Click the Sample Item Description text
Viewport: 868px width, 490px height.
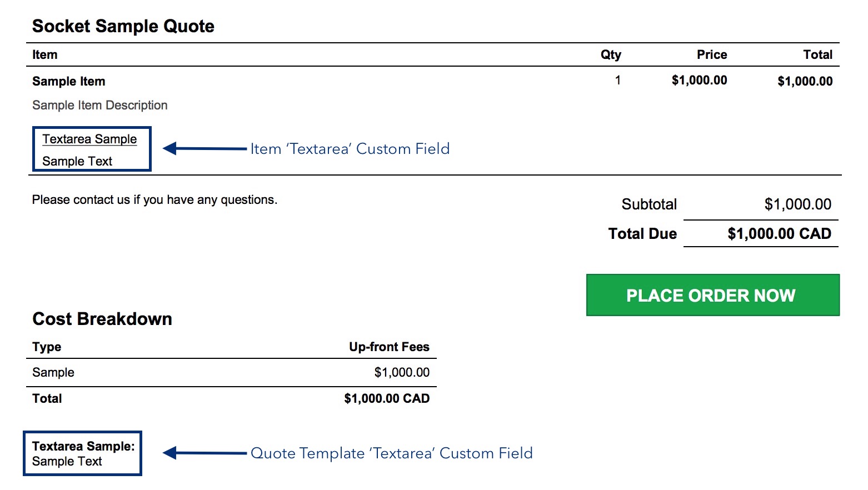tap(100, 105)
